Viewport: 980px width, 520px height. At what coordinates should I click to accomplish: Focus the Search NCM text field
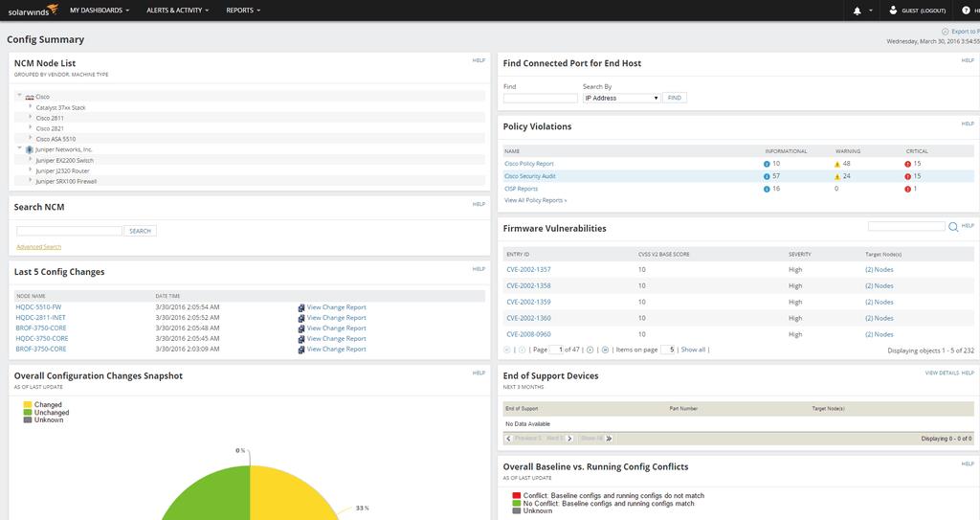(69, 231)
